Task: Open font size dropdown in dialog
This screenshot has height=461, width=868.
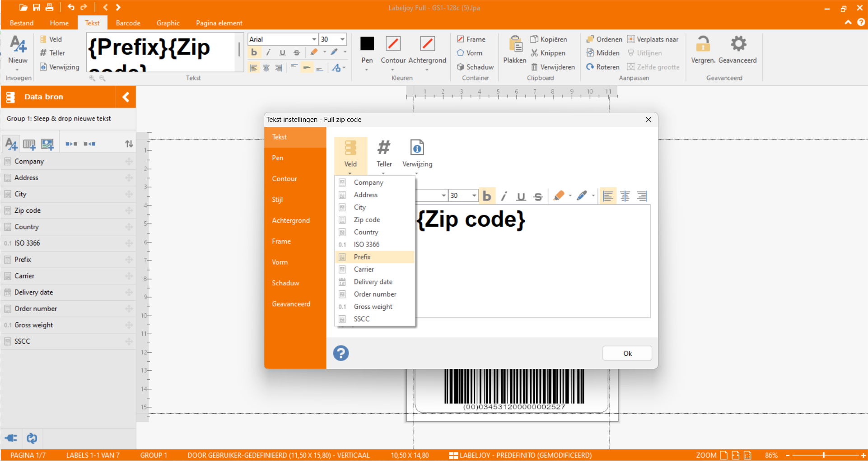Action: [x=474, y=196]
